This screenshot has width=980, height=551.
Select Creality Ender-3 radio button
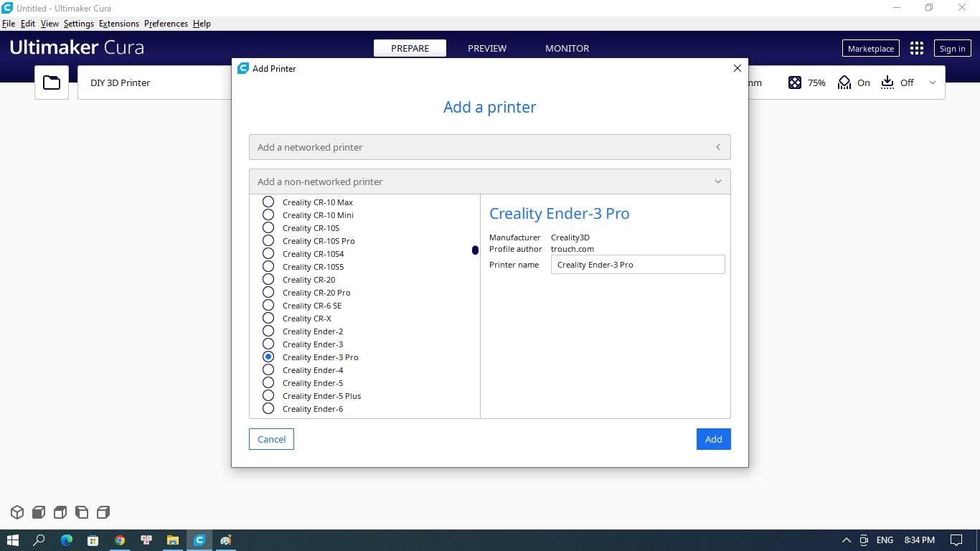268,344
